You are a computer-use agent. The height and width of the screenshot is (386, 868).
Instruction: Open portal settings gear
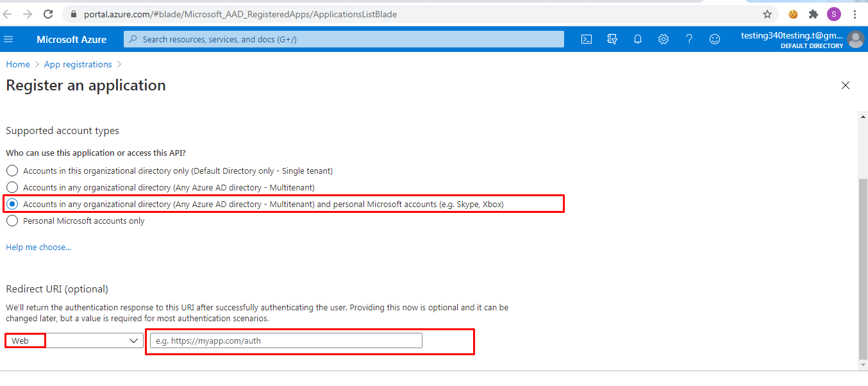[663, 39]
